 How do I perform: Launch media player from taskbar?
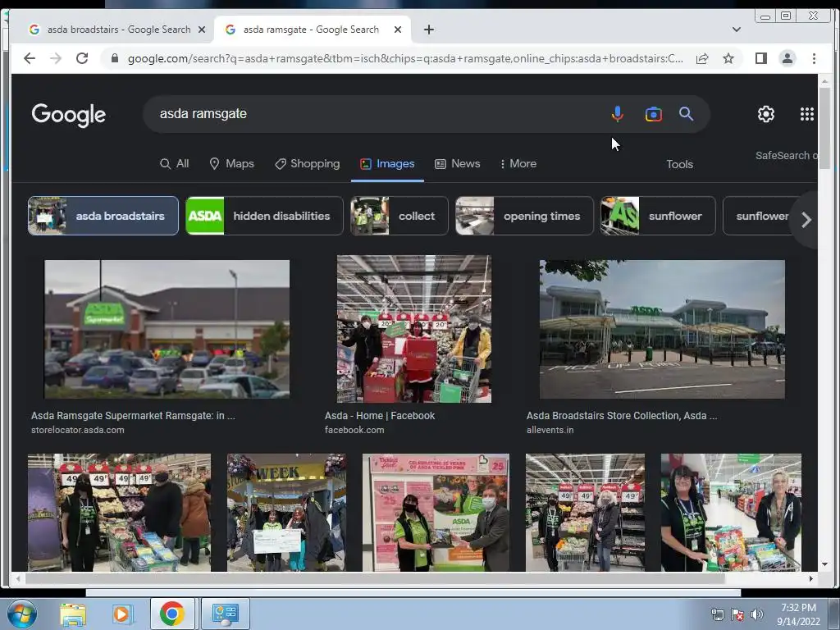121,614
